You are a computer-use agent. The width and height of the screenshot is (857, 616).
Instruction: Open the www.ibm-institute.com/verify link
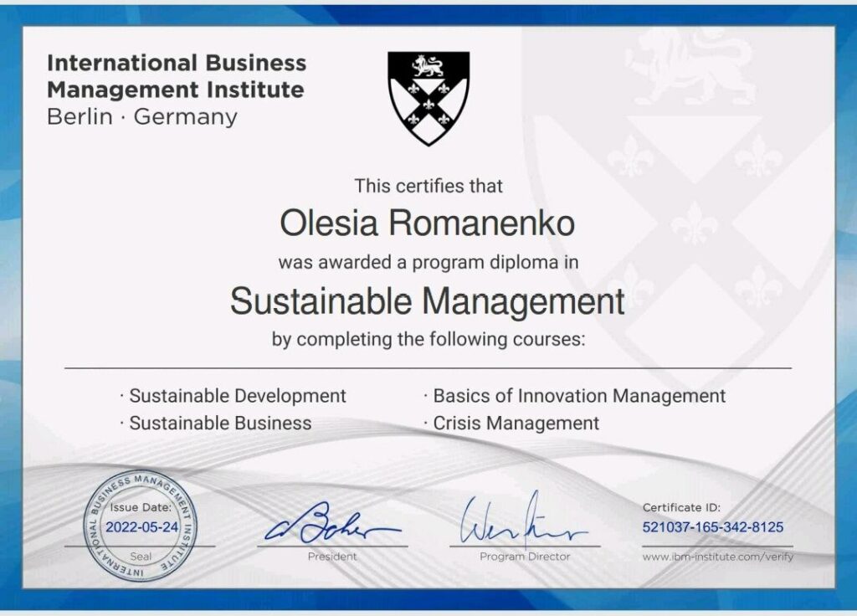(x=717, y=557)
